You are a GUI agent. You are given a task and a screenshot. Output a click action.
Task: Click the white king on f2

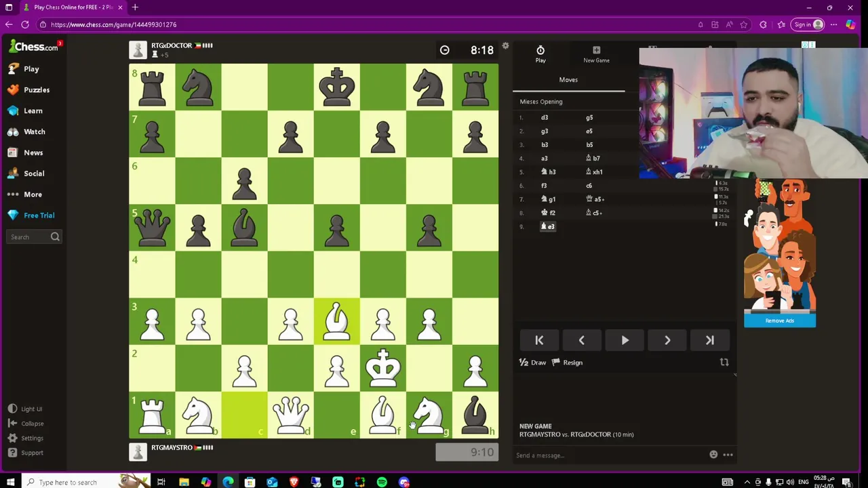click(x=383, y=368)
